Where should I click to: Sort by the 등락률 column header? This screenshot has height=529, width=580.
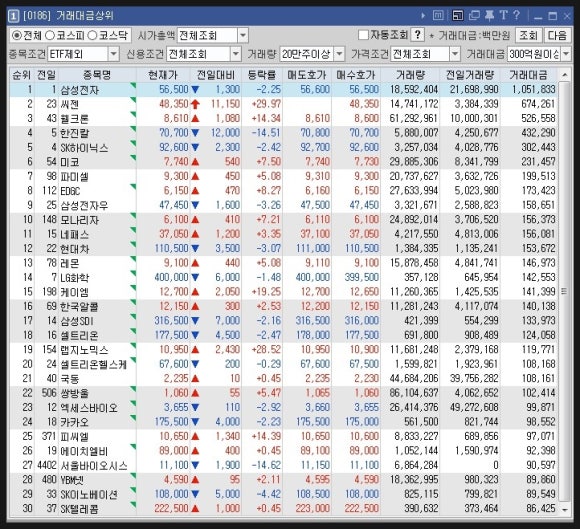[262, 75]
